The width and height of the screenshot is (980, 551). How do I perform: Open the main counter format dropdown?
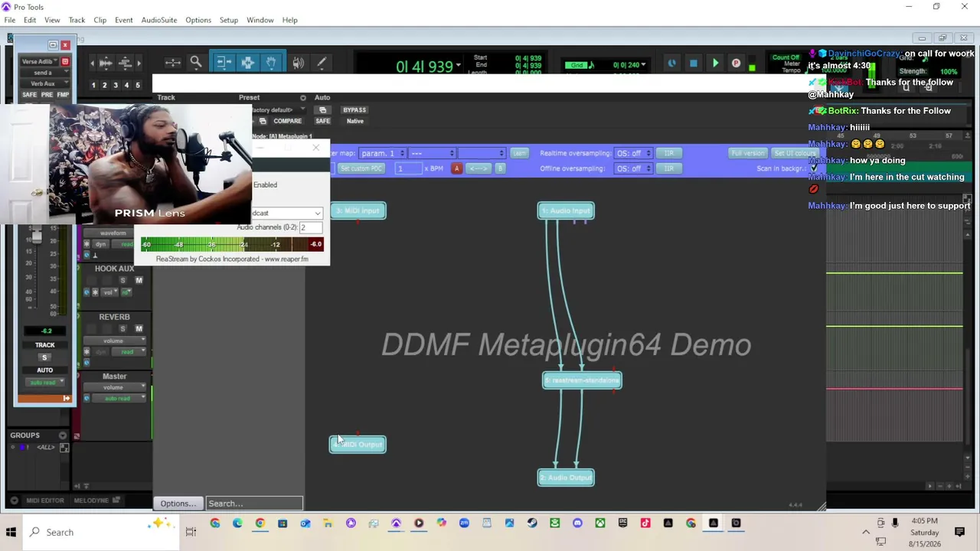coord(459,65)
